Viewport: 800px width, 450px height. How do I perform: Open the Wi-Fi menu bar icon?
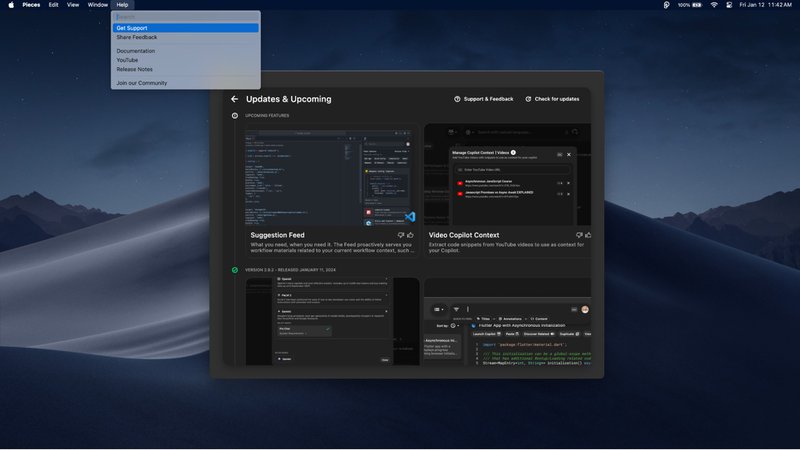[714, 5]
